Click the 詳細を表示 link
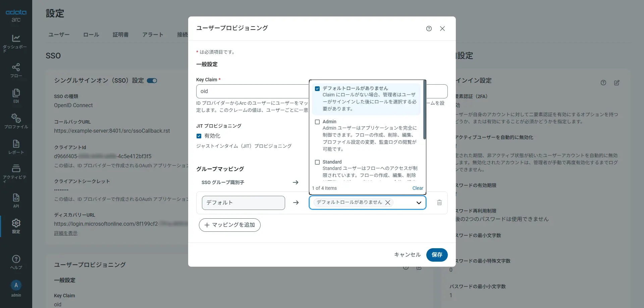This screenshot has height=308, width=644. pyautogui.click(x=66, y=233)
